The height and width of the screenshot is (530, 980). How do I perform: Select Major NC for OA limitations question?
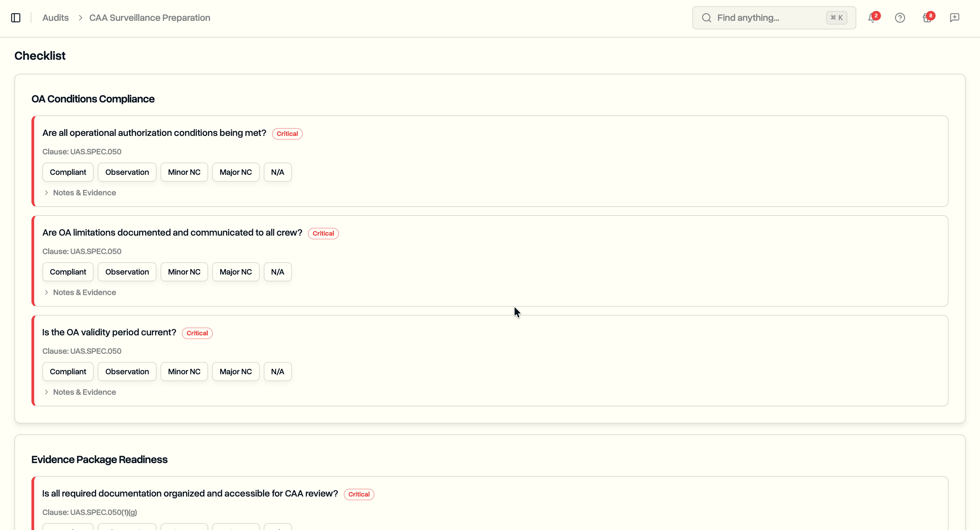tap(235, 271)
